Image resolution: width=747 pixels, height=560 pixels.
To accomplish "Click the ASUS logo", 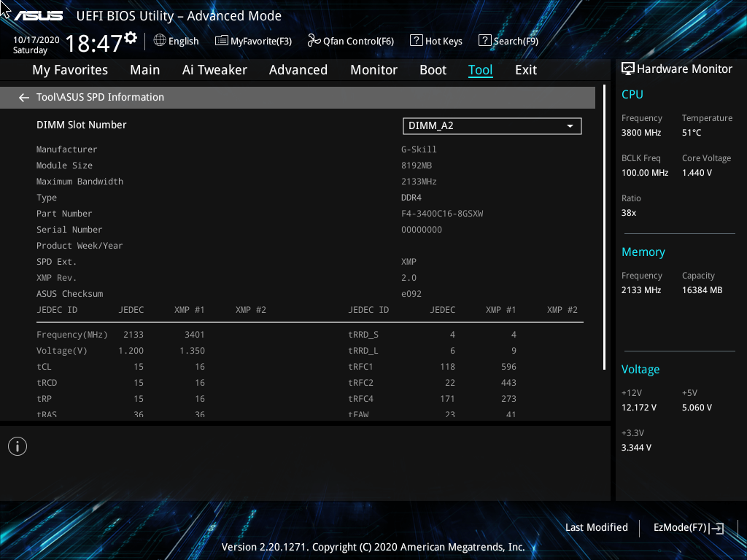I will (38, 16).
